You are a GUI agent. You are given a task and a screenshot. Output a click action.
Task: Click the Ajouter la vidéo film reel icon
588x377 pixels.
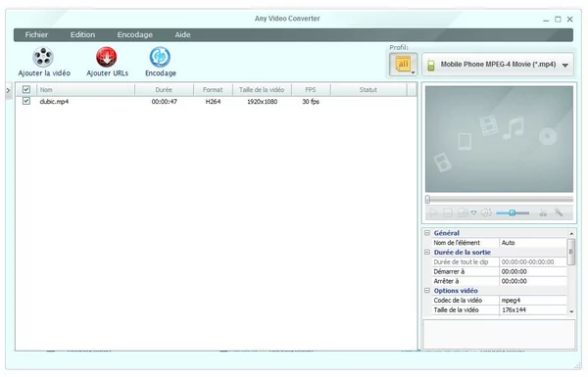[43, 57]
